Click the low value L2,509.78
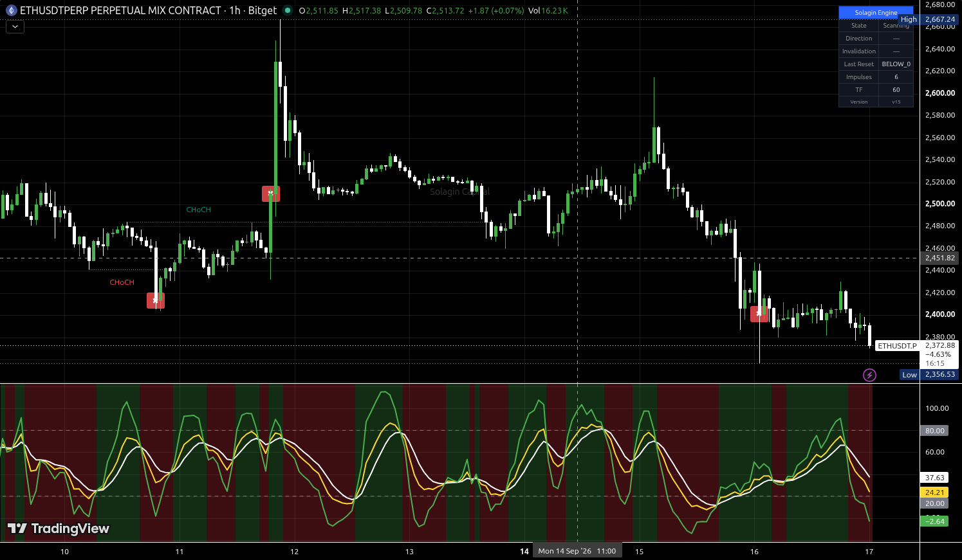This screenshot has height=560, width=962. point(403,10)
